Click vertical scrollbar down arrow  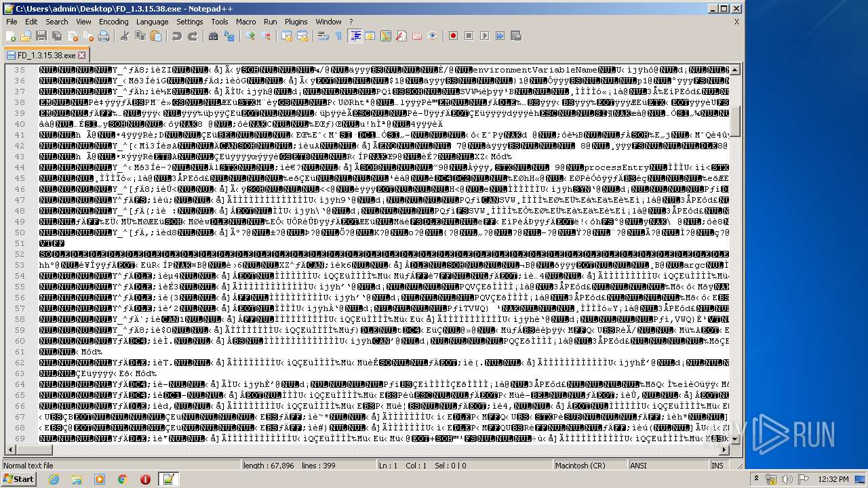[736, 439]
